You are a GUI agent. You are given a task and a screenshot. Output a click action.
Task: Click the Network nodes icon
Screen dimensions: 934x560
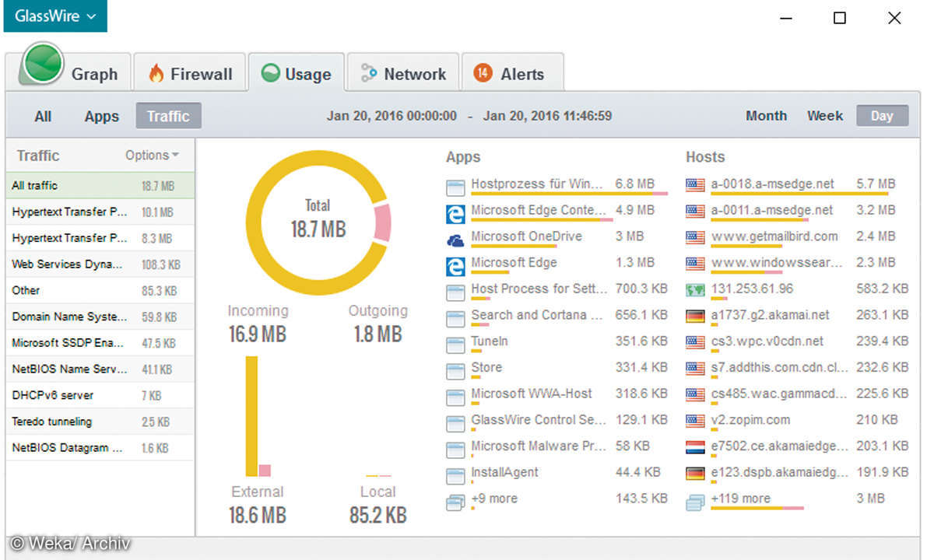coord(369,74)
